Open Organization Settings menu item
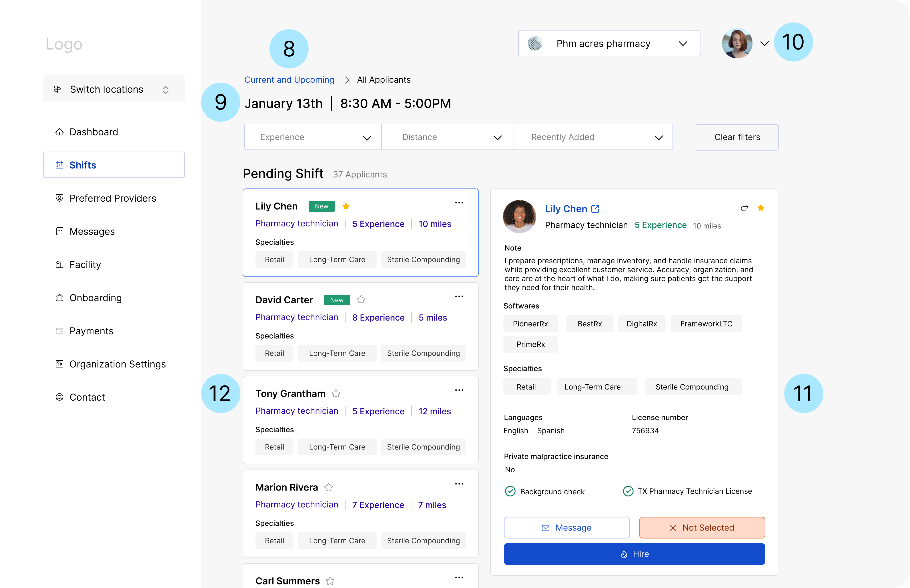Screen dimensions: 910x588 [117, 364]
